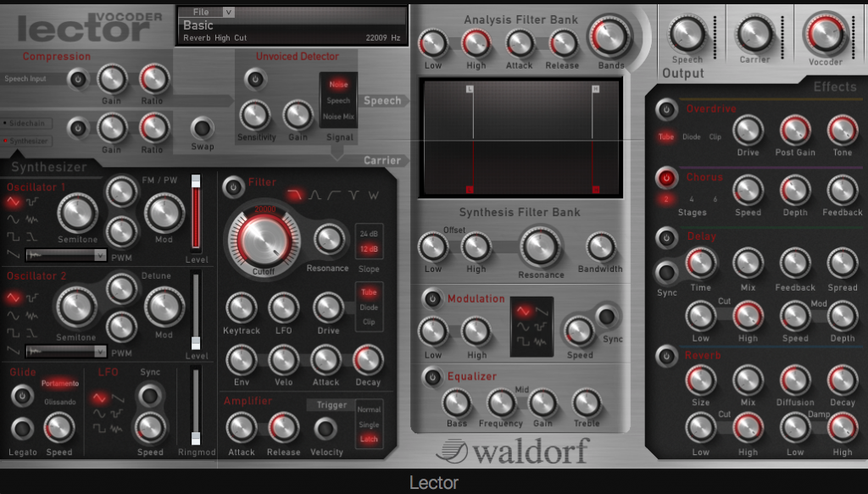Pick the sine wave shape in the Modulation panel

click(x=523, y=327)
